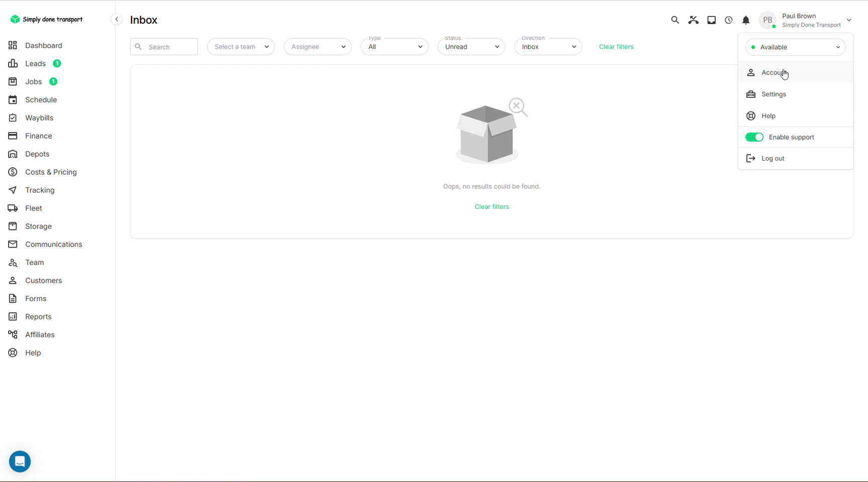Click the Communications envelope icon
This screenshot has width=868, height=482.
point(13,244)
